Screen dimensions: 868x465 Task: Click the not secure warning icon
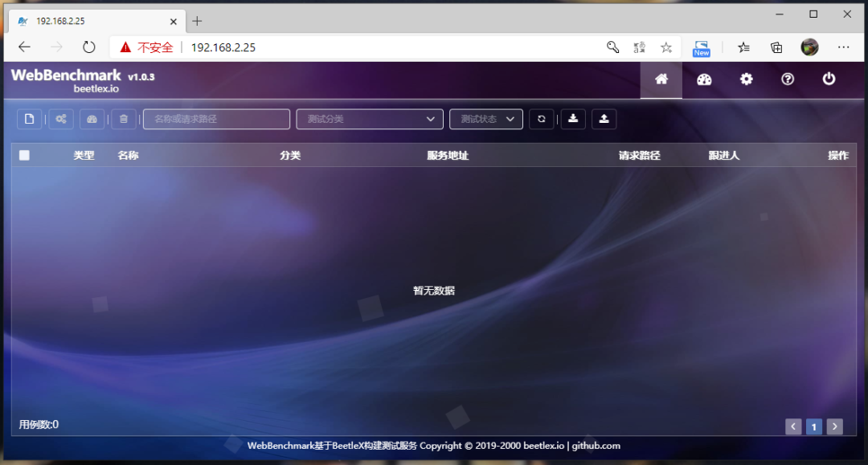click(125, 47)
